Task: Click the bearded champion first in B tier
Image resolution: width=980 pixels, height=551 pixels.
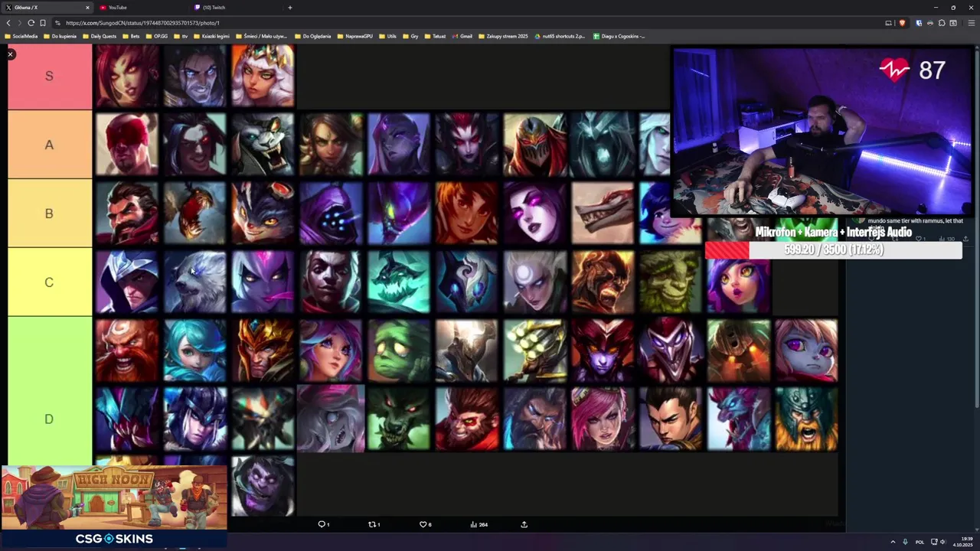Action: tap(127, 214)
